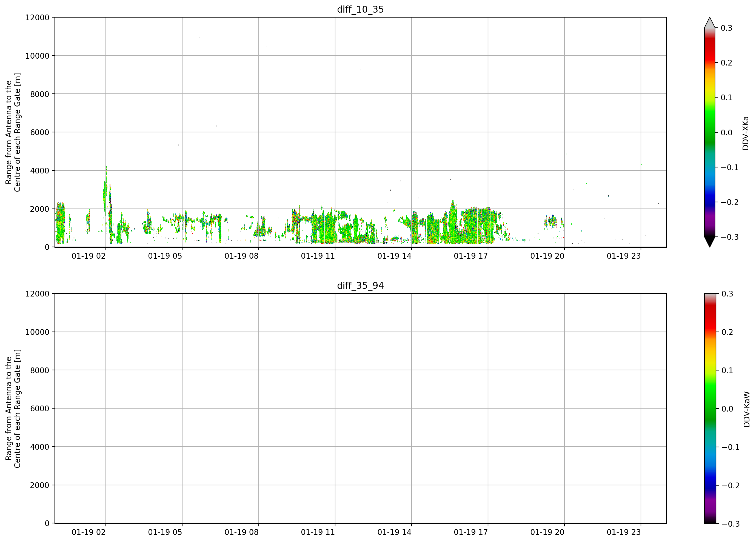
Task: Click the 10000 y-tick in diff_35_94 plot
Action: pyautogui.click(x=37, y=332)
